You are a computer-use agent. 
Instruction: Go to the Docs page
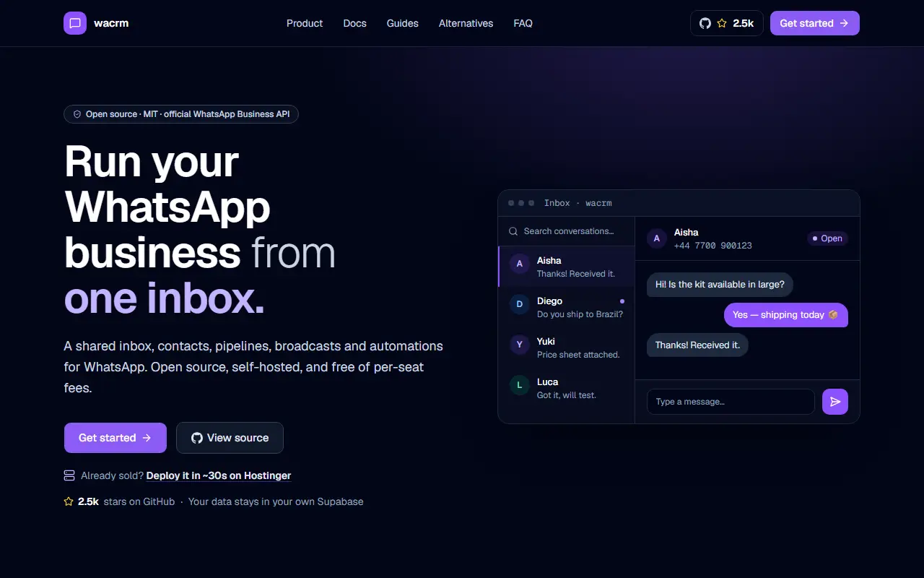[x=355, y=23]
